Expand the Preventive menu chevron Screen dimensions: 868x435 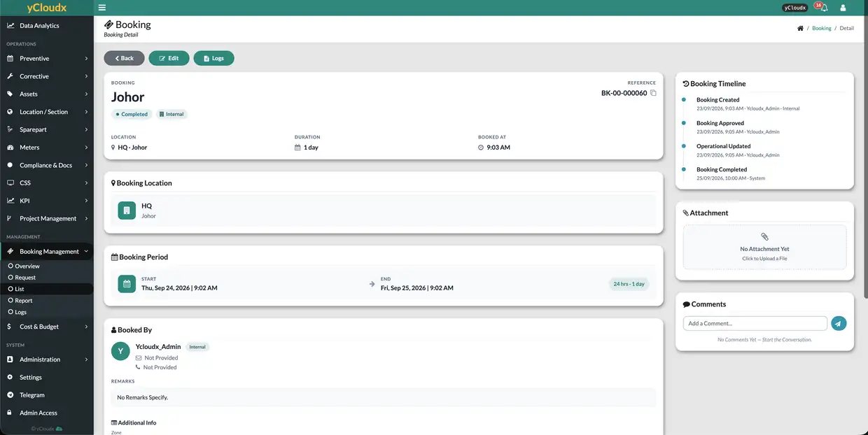(x=86, y=59)
